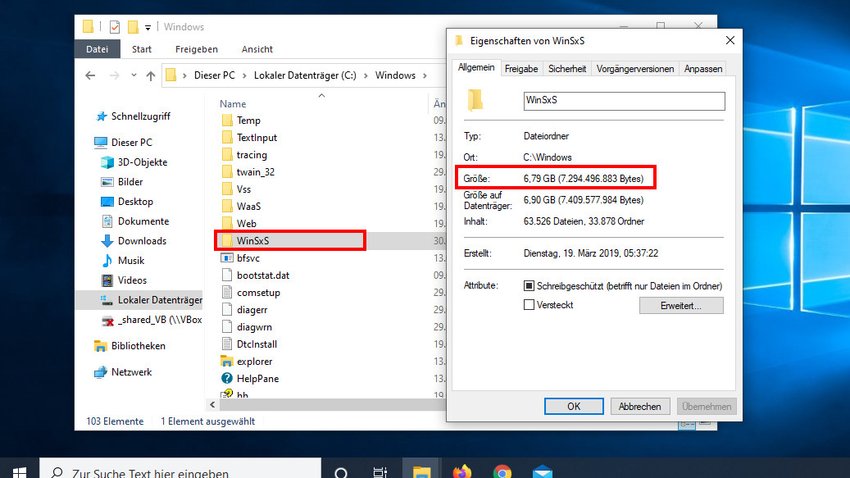The image size is (850, 478).
Task: Select the comsetup file icon
Action: (227, 293)
